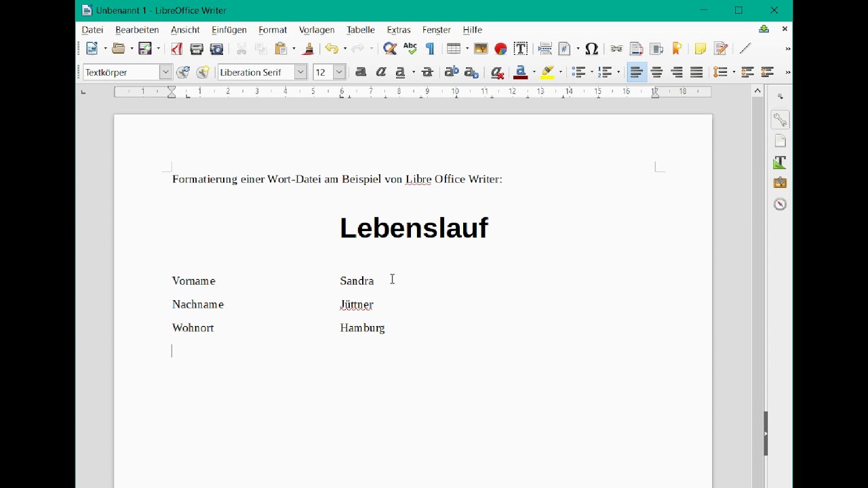Insert a text box
868x488 pixels.
[521, 49]
